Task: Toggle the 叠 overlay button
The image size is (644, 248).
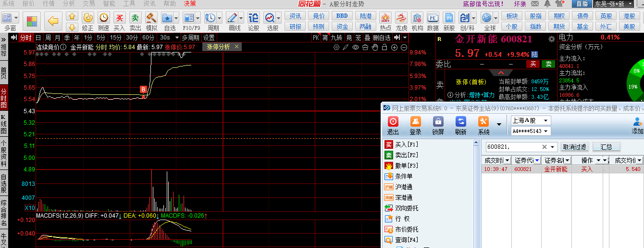Action: (367, 38)
